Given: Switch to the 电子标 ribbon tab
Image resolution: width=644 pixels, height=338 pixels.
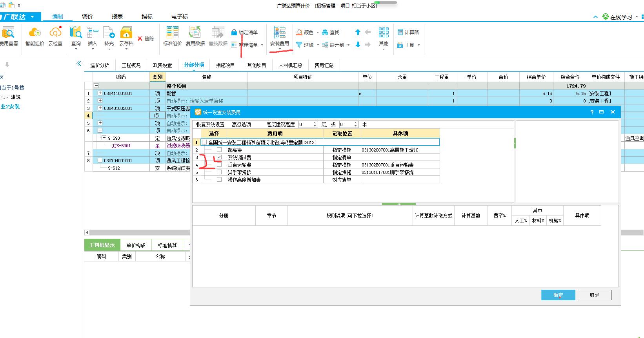Looking at the screenshot, I should (180, 16).
